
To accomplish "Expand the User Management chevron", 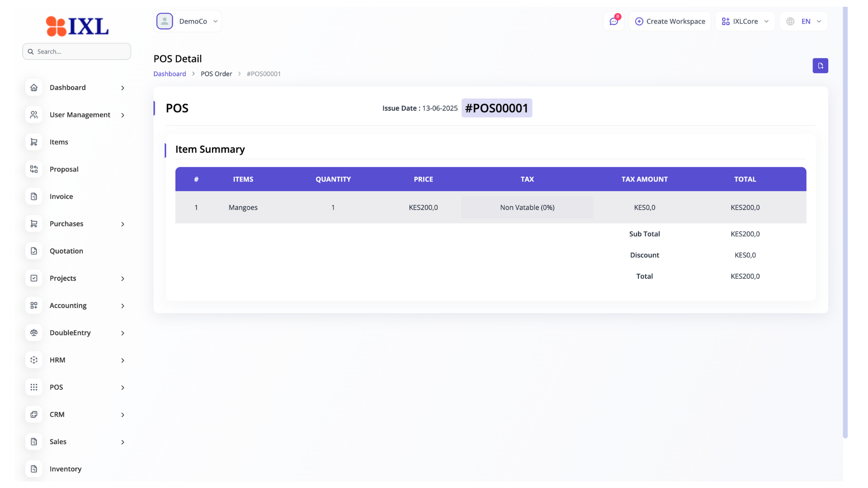I will [123, 115].
